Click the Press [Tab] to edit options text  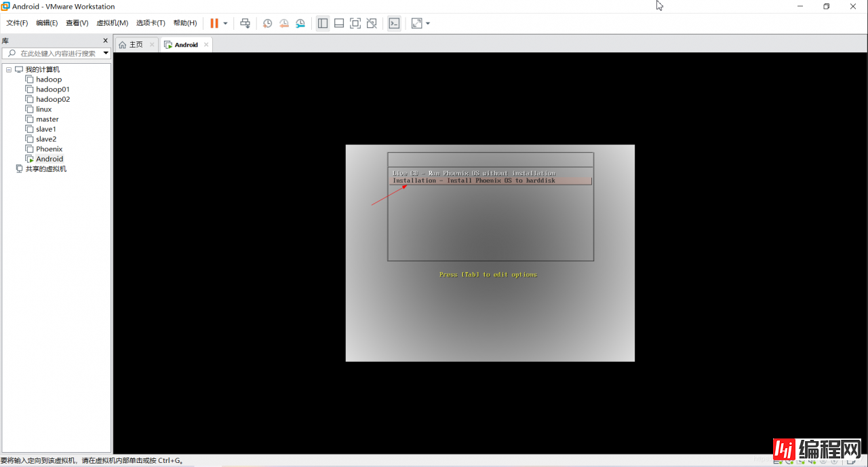pyautogui.click(x=488, y=274)
